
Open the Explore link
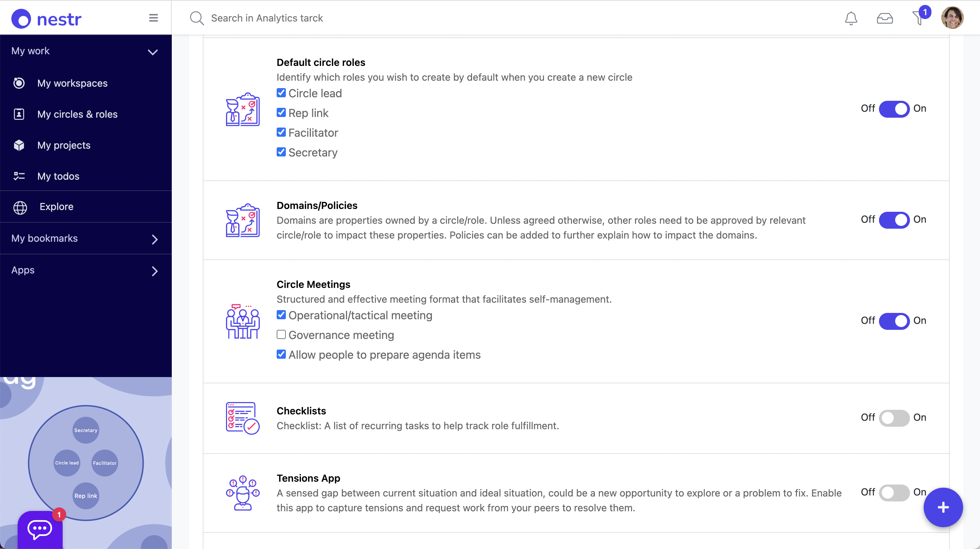click(x=56, y=207)
